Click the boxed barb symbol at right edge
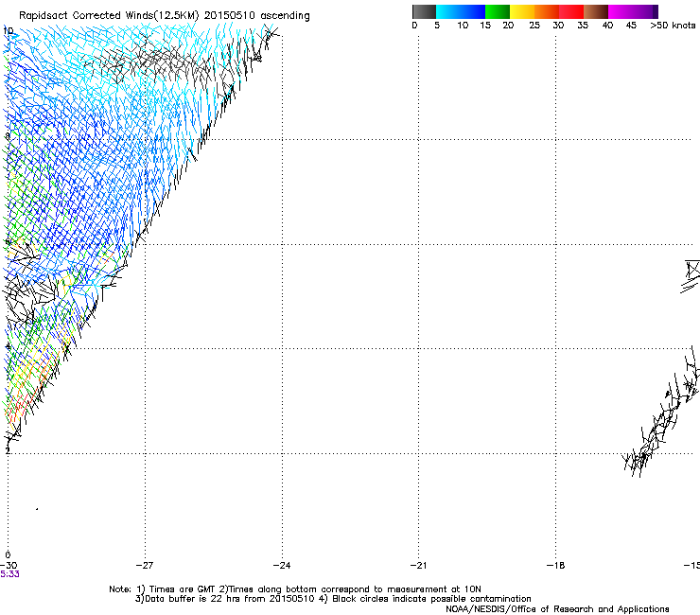This screenshot has width=700, height=615. pyautogui.click(x=692, y=271)
